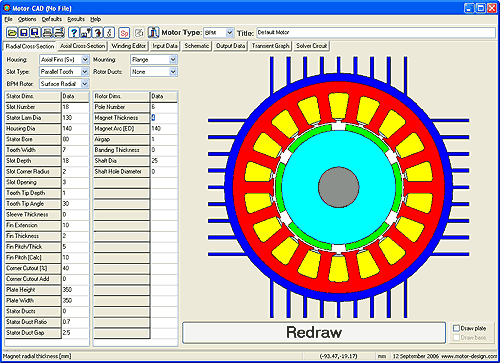This screenshot has width=500, height=363.
Task: Click the disabled Draw base checkbox
Action: coord(457,338)
